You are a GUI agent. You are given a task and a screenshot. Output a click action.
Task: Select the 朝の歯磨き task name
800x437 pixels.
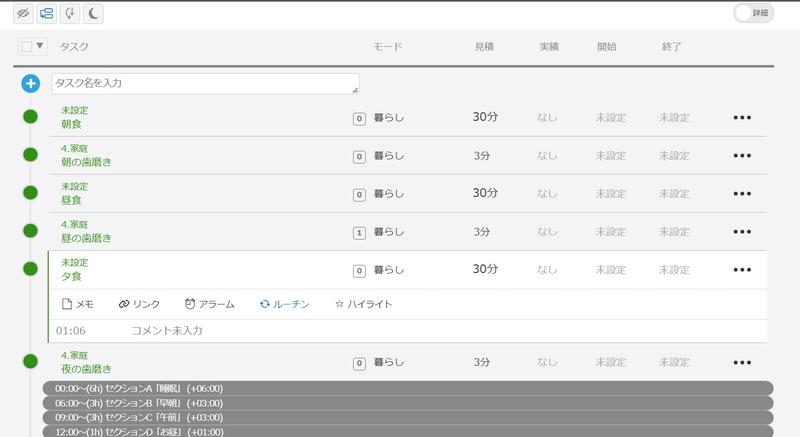pos(86,162)
